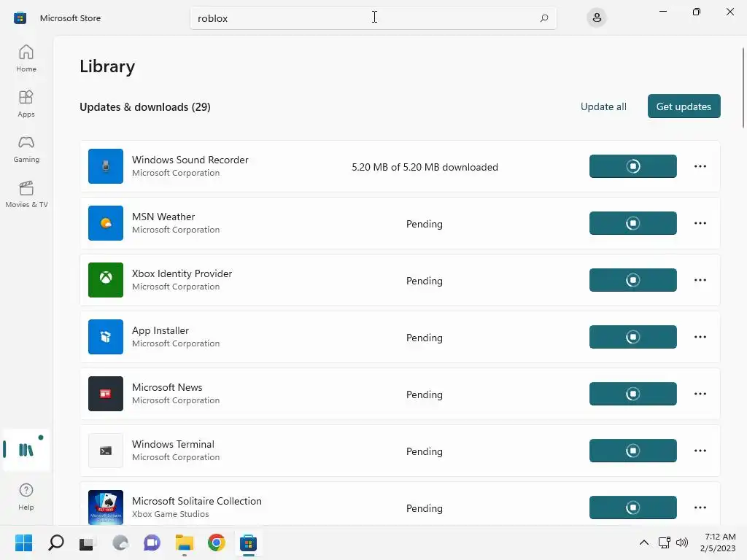The height and width of the screenshot is (560, 747).
Task: Select the Windows Sound Recorder title text
Action: click(190, 160)
